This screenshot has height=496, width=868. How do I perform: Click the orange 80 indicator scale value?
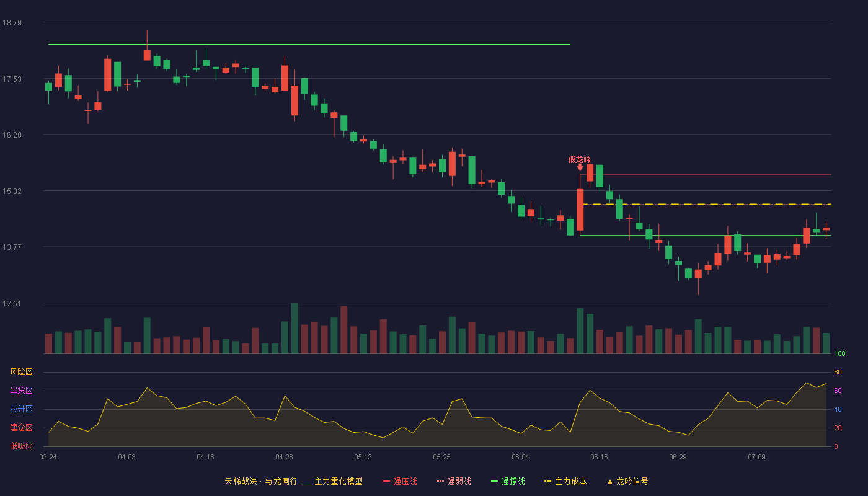[838, 372]
